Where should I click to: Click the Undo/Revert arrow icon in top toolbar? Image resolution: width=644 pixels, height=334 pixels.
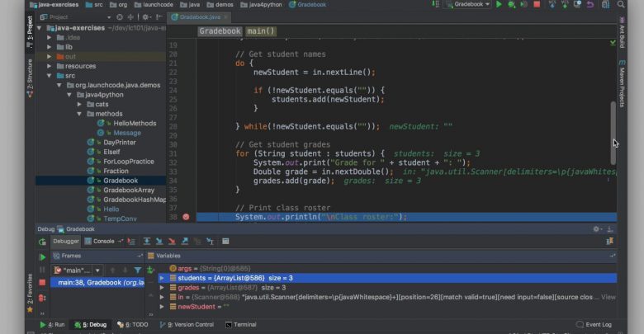pyautogui.click(x=590, y=4)
